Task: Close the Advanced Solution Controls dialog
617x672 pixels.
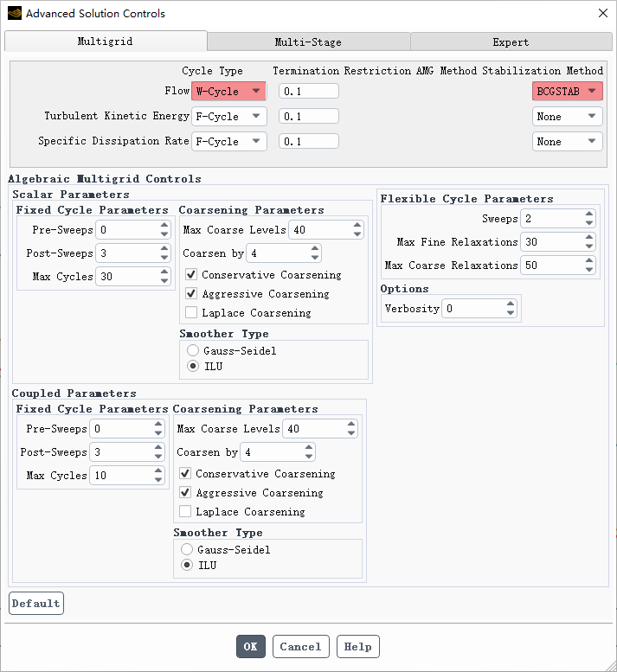Action: 602,13
